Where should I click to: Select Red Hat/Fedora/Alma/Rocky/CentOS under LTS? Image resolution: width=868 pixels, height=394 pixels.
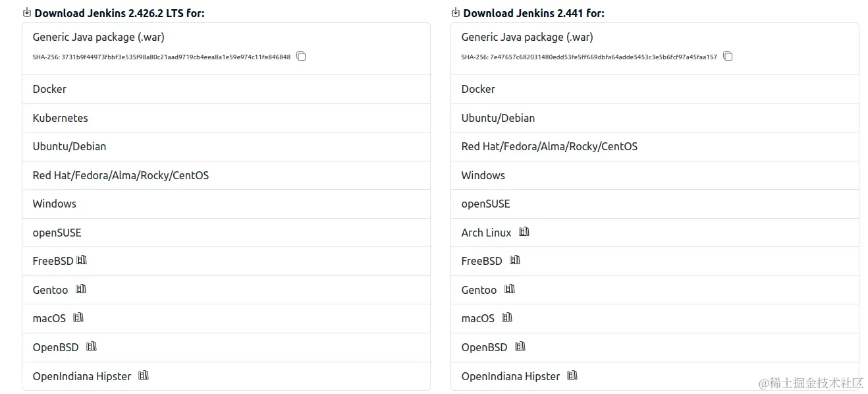pos(226,175)
